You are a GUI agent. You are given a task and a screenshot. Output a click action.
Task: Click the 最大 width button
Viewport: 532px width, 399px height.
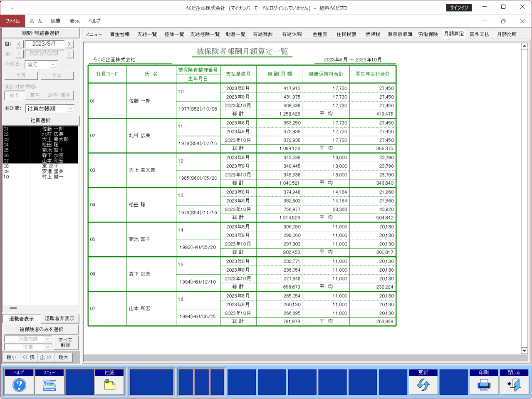(63, 357)
